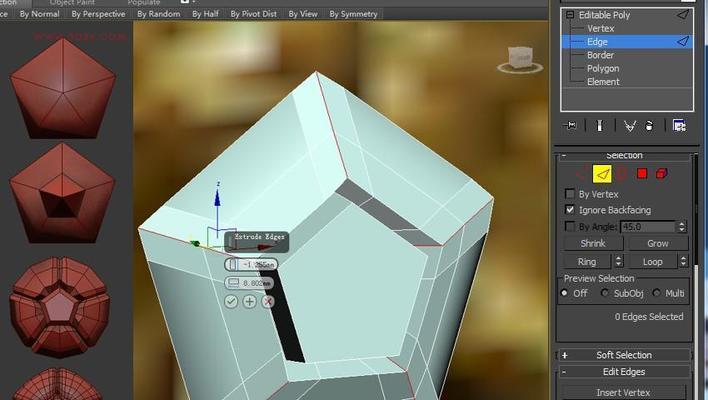The width and height of the screenshot is (708, 400).
Task: Click the By Angle value field
Action: [x=648, y=227]
